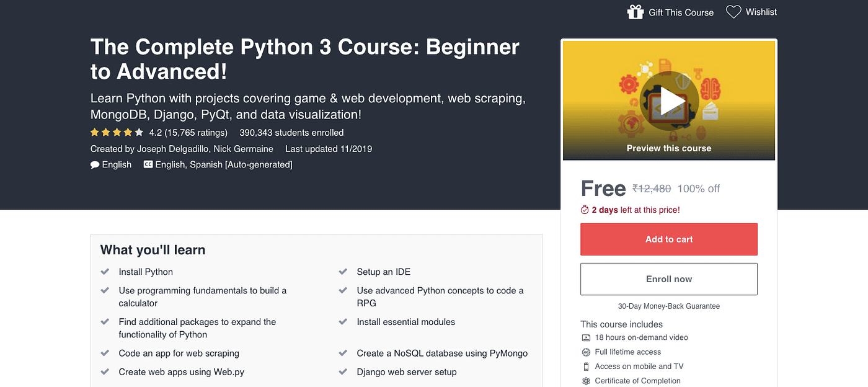Click the Certificate of Completion icon

pos(586,381)
